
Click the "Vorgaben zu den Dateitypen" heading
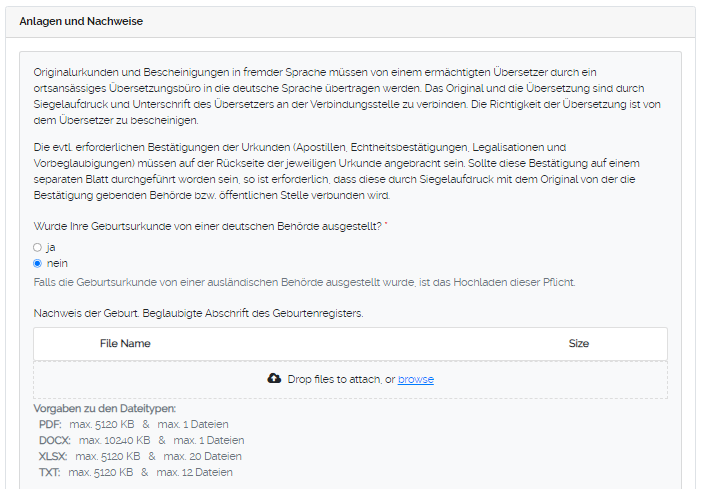click(x=105, y=408)
